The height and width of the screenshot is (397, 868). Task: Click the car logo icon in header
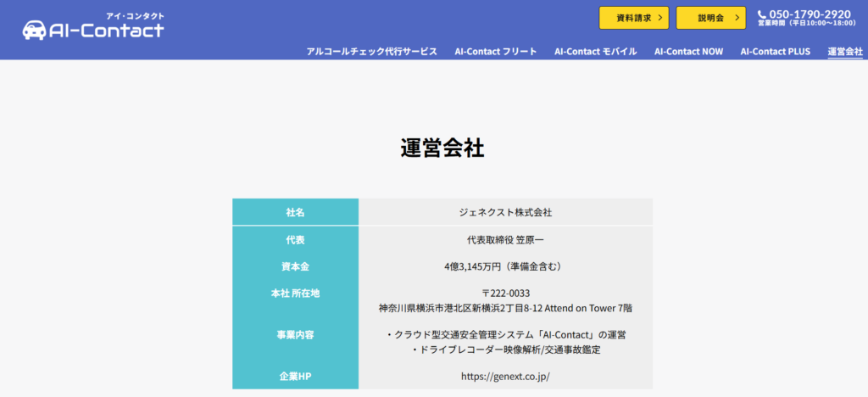click(35, 30)
